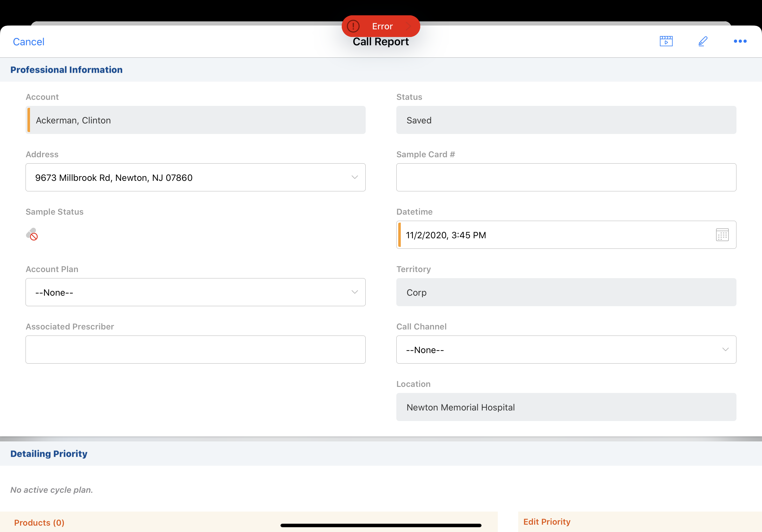Tap the Detailing Priority section header
This screenshot has height=532, width=762.
[x=49, y=454]
